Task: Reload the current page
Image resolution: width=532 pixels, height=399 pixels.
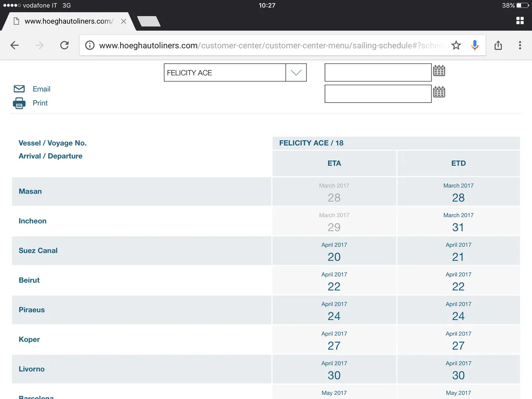Action: (64, 45)
